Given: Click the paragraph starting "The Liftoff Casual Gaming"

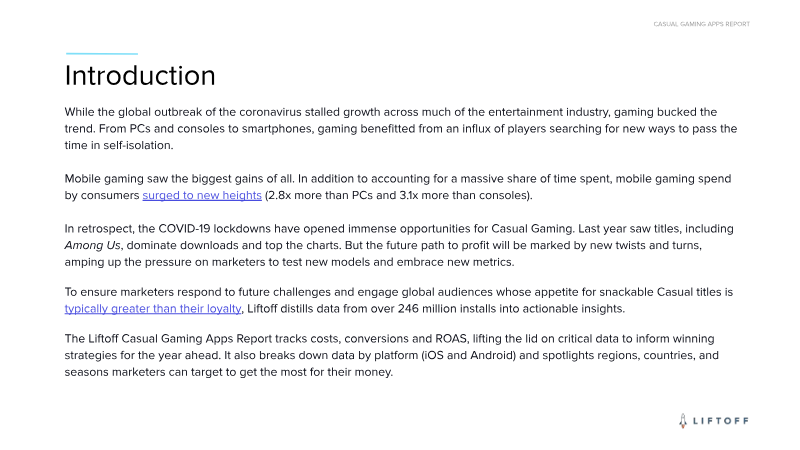Looking at the screenshot, I should coord(400,355).
